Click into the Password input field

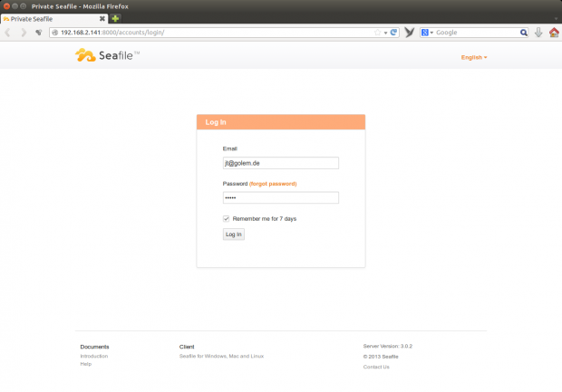tap(281, 197)
